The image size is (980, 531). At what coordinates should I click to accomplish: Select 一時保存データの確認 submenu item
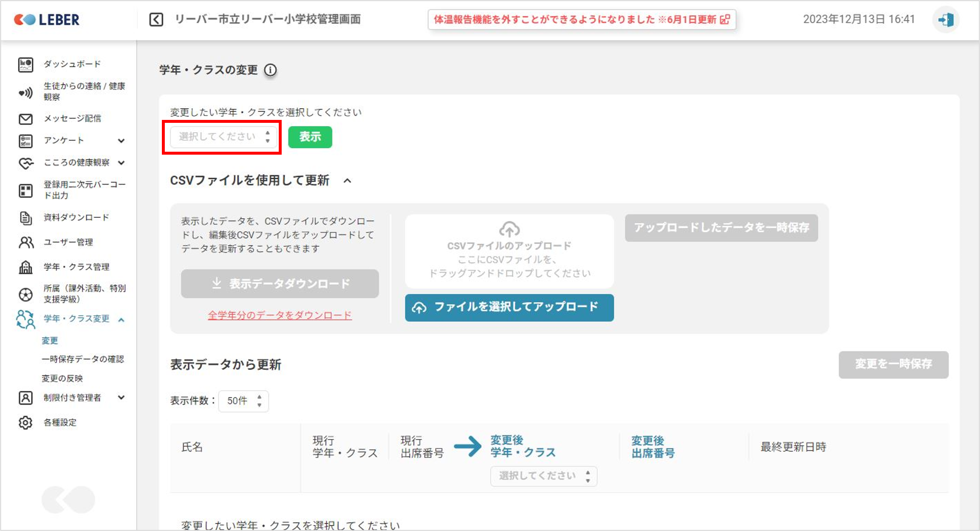83,359
